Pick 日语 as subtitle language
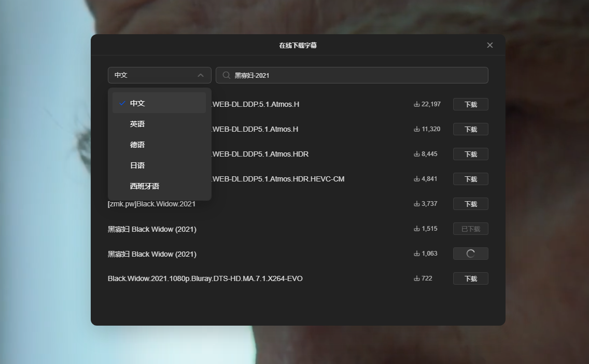The width and height of the screenshot is (589, 364). tap(137, 165)
